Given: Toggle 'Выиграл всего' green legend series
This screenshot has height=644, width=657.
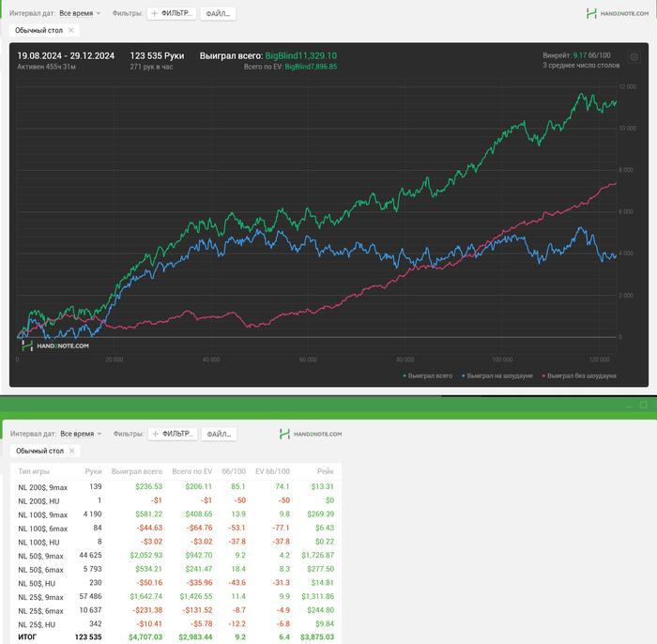Looking at the screenshot, I should (x=428, y=376).
